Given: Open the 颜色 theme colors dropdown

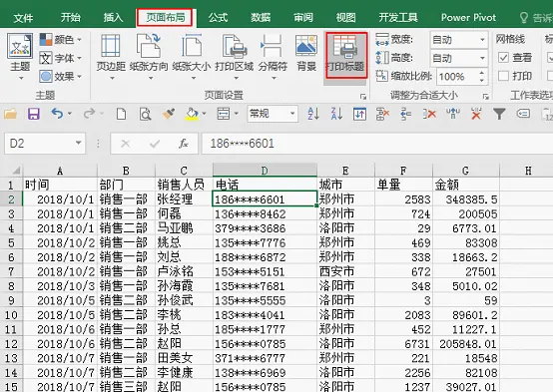Looking at the screenshot, I should point(60,40).
